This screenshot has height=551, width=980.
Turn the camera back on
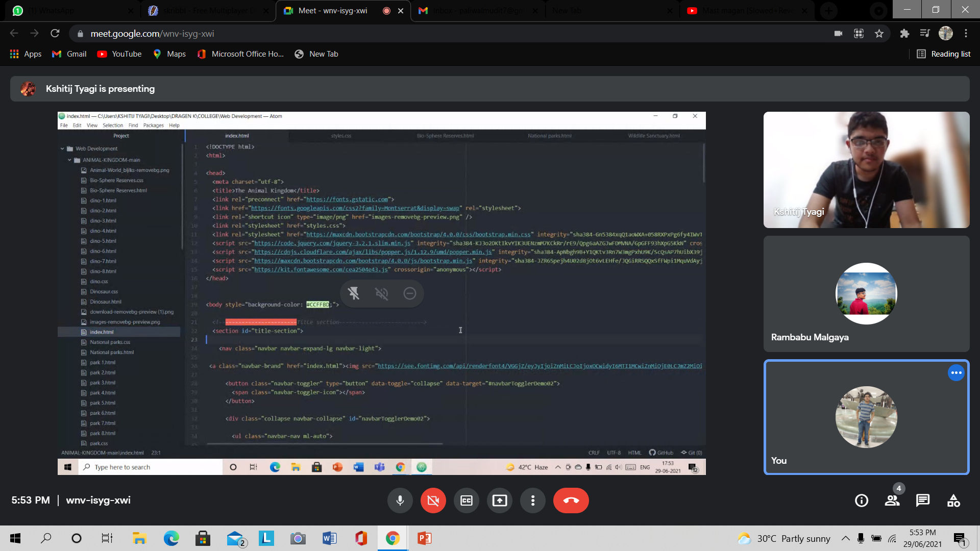pos(433,500)
